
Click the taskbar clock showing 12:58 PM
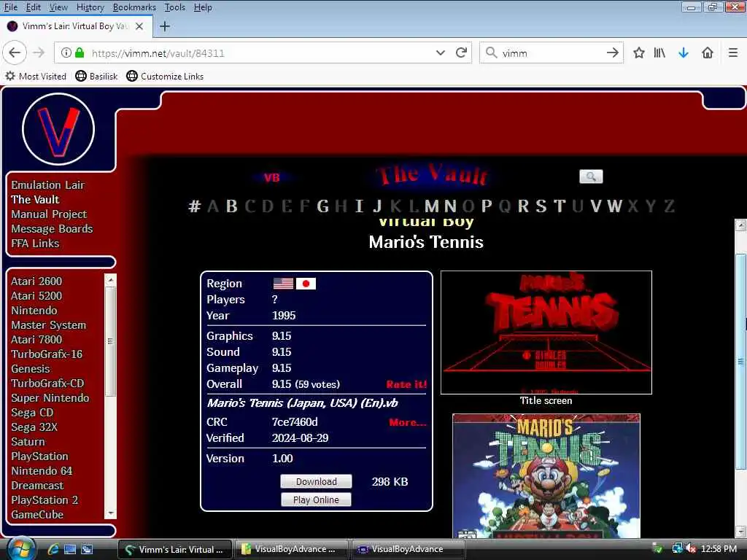[x=719, y=549]
